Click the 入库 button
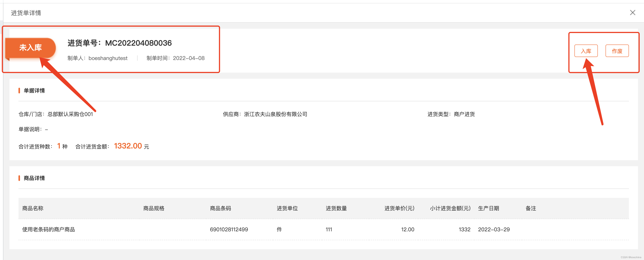Image resolution: width=644 pixels, height=260 pixels. 586,51
